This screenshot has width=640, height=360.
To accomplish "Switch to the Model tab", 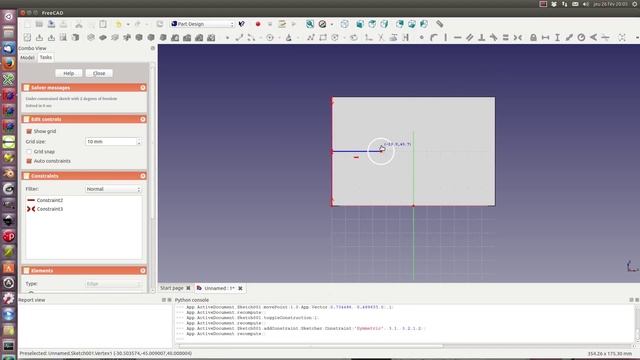I will click(27, 58).
